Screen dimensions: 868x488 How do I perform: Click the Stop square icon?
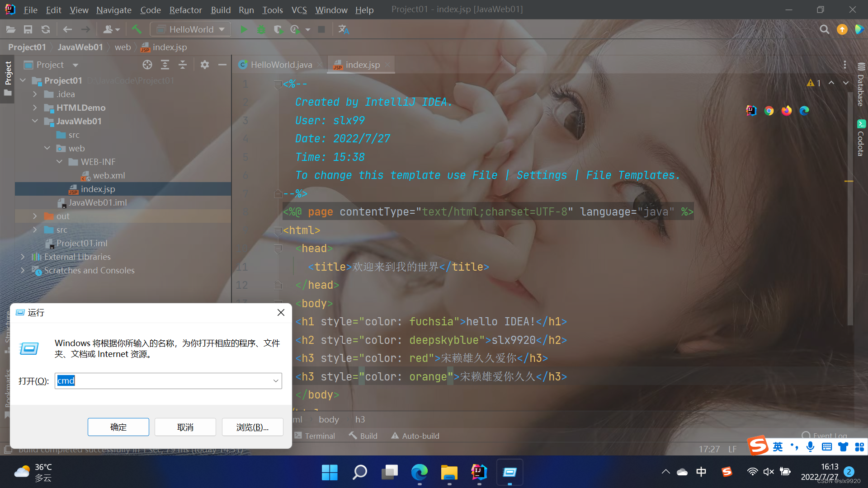pyautogui.click(x=321, y=29)
